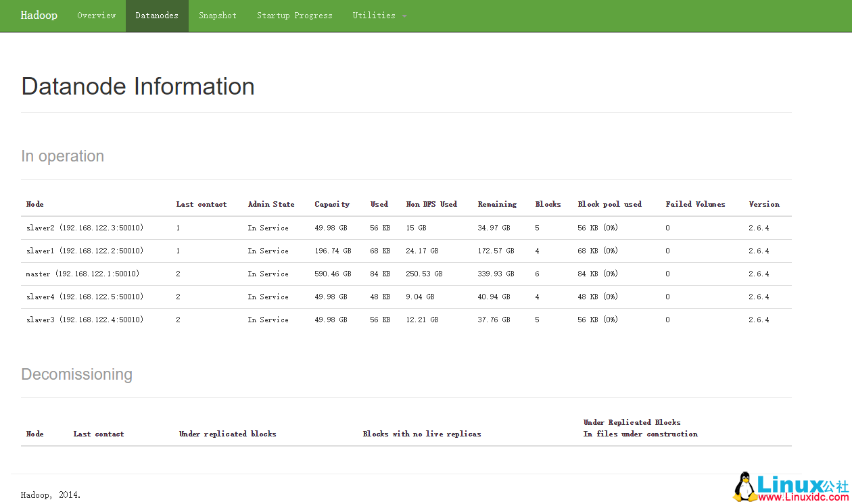Click the Utilities dropdown chevron arrow
Screen dimensions: 852x504
(x=405, y=16)
